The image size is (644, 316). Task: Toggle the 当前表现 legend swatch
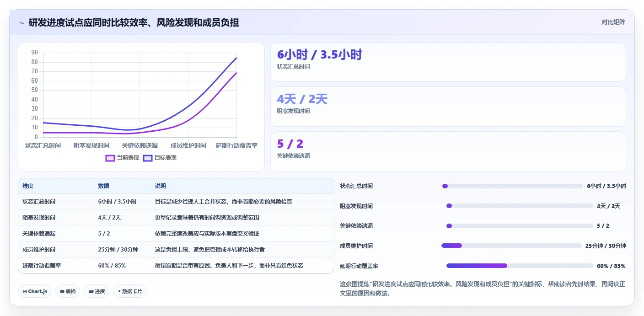110,158
